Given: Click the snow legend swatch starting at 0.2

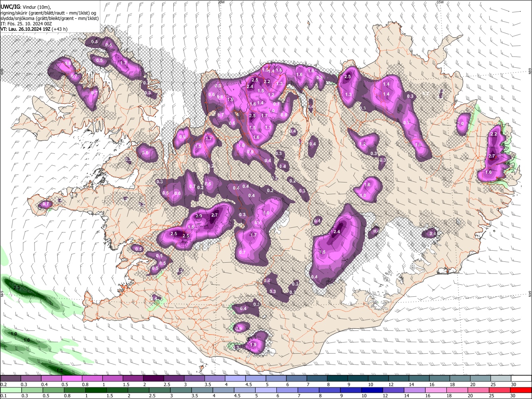Looking at the screenshot, I should tap(10, 378).
